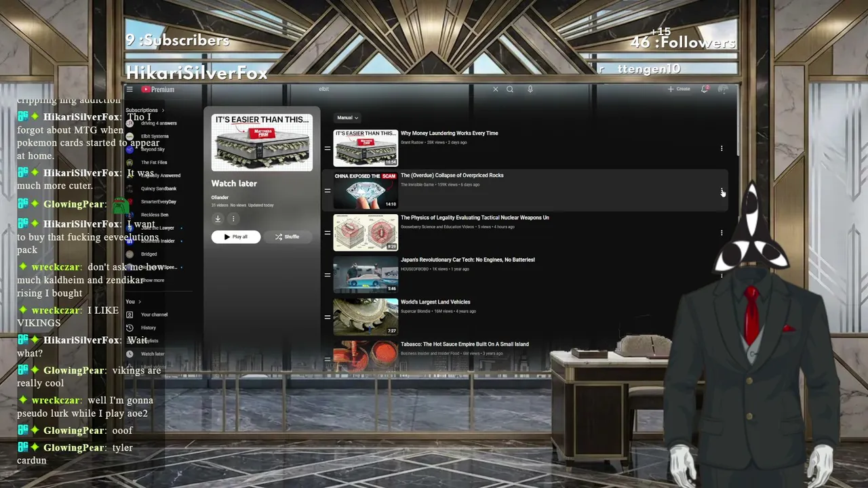Grab the drag handle for World's Largest Land Vehicles
The height and width of the screenshot is (488, 868).
point(328,317)
